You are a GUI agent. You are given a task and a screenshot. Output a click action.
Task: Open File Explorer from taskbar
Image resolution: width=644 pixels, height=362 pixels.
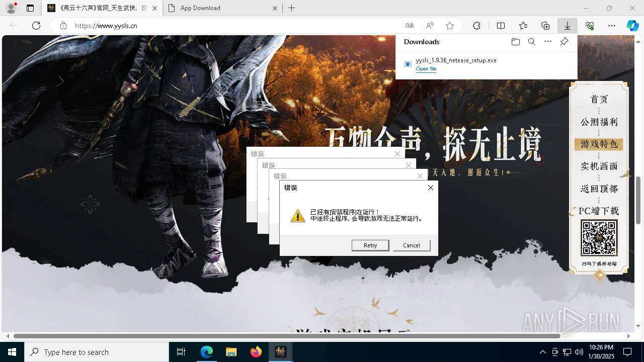(x=231, y=352)
